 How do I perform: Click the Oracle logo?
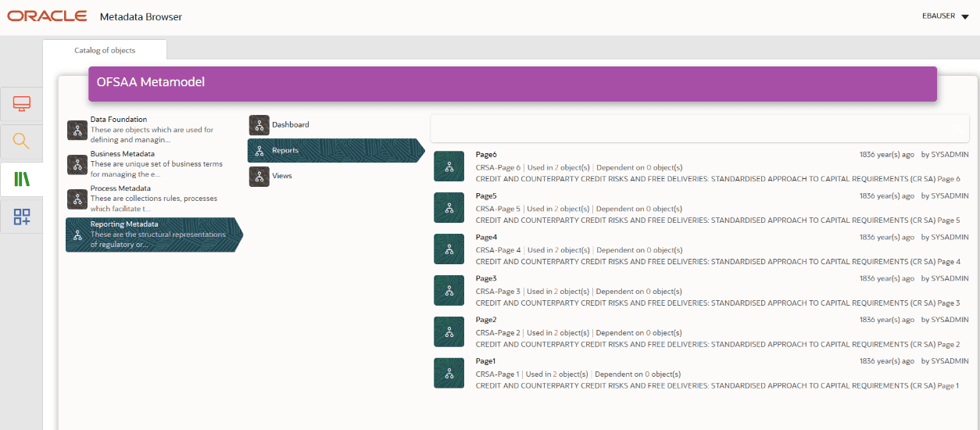pyautogui.click(x=48, y=16)
